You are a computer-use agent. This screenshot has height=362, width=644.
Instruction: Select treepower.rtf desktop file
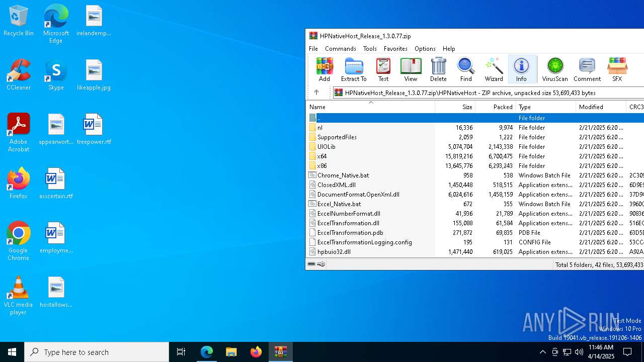(x=94, y=129)
